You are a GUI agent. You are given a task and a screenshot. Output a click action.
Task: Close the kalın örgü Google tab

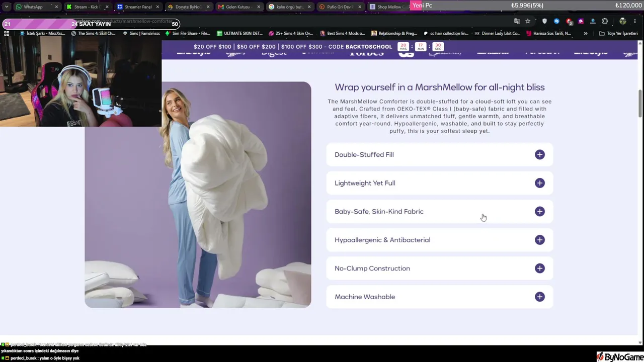pyautogui.click(x=309, y=7)
